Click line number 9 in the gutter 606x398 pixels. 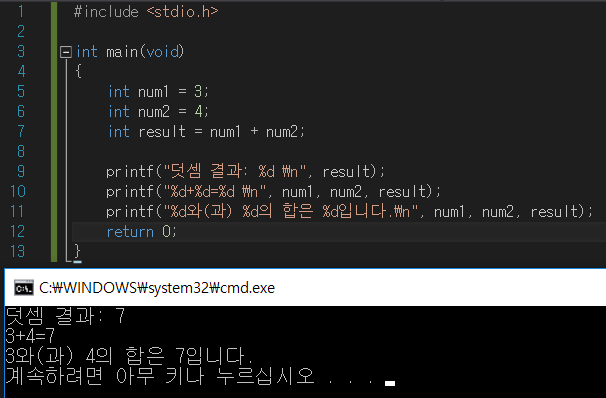tap(21, 172)
